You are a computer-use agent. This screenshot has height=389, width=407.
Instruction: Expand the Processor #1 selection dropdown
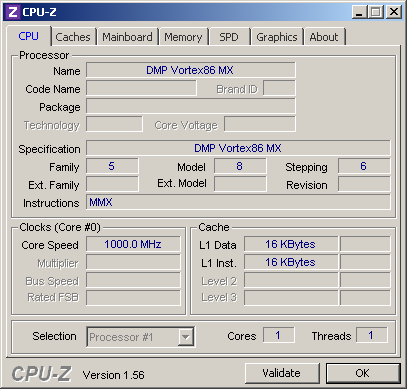186,337
